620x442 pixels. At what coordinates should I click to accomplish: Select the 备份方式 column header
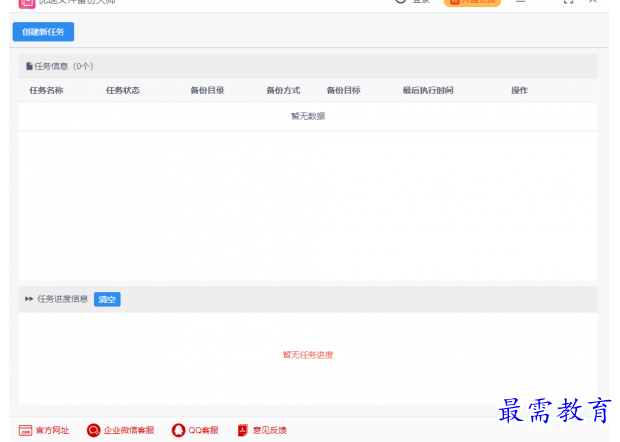[283, 90]
